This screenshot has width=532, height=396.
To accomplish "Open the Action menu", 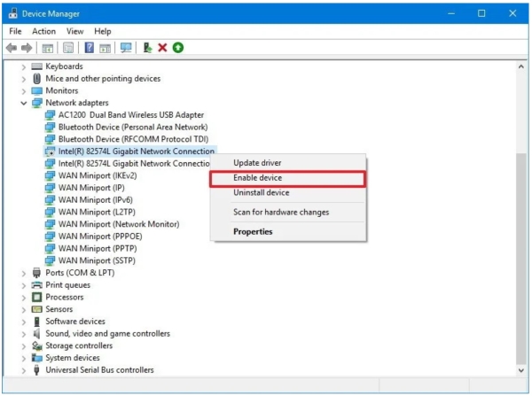I will click(43, 32).
